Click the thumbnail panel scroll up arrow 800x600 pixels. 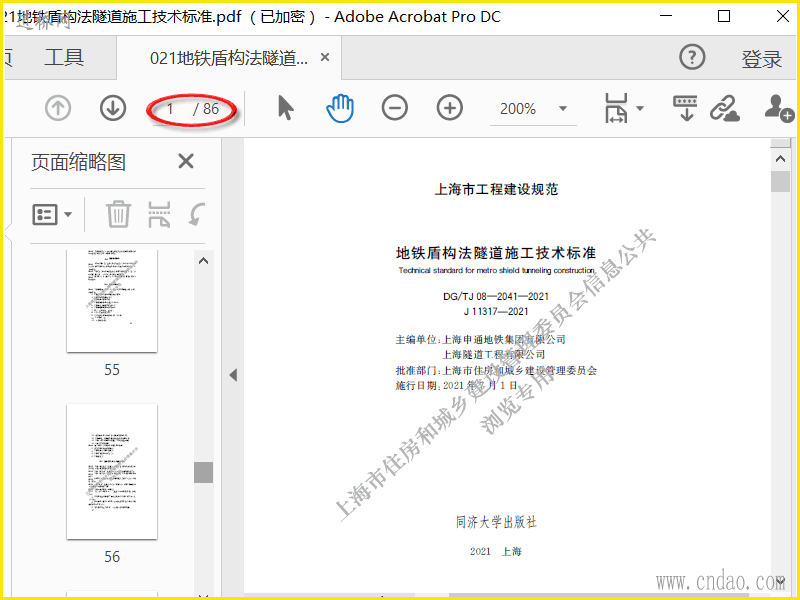204,261
